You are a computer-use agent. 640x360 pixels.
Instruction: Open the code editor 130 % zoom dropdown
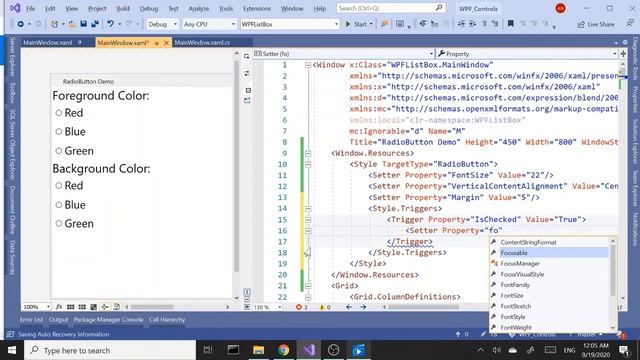click(x=267, y=307)
